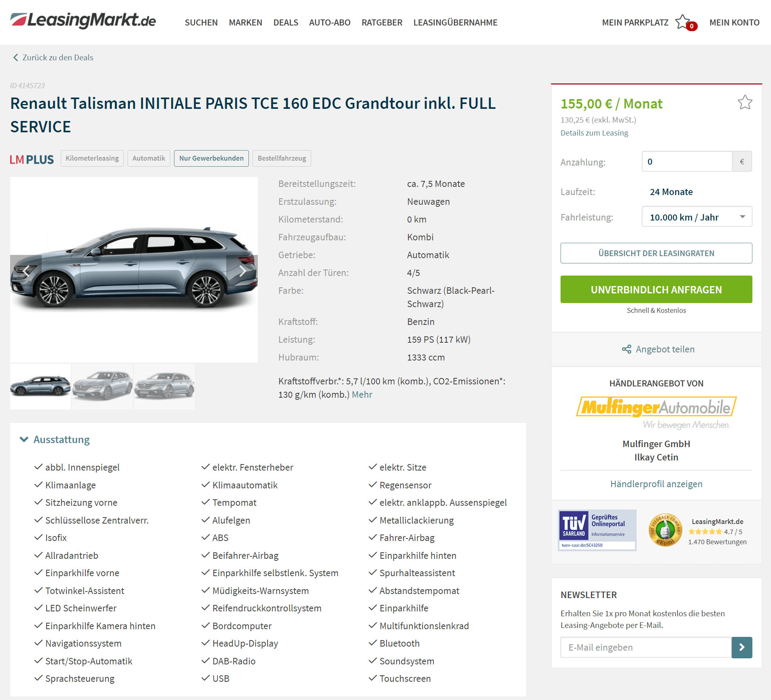Open the MARKEN menu item
Viewport: 771px width, 700px height.
245,23
